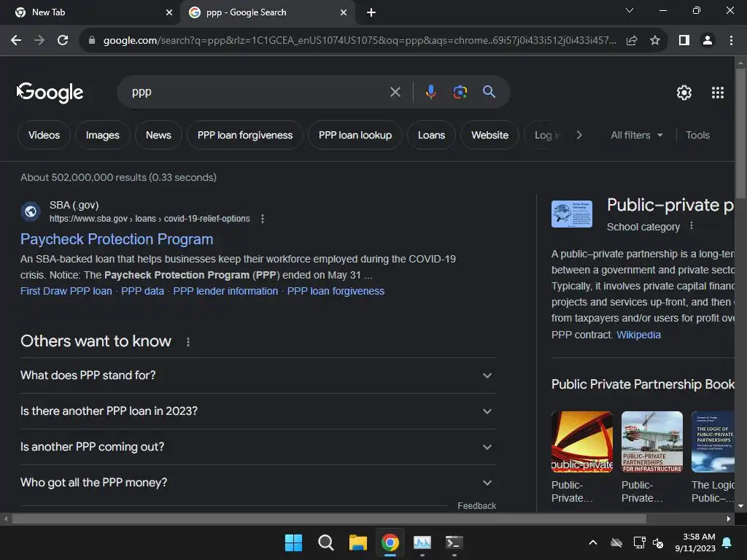747x560 pixels.
Task: Go back with the browser back arrow
Action: coord(16,41)
